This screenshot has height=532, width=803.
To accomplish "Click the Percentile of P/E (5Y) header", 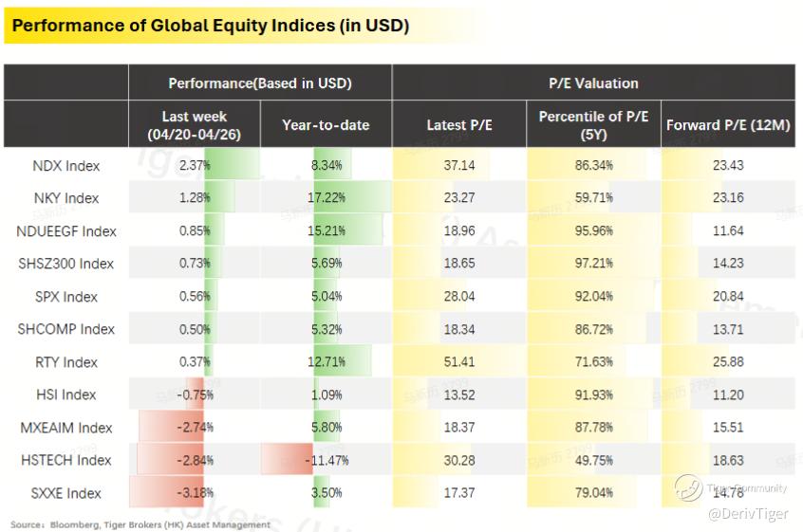I will tap(593, 125).
